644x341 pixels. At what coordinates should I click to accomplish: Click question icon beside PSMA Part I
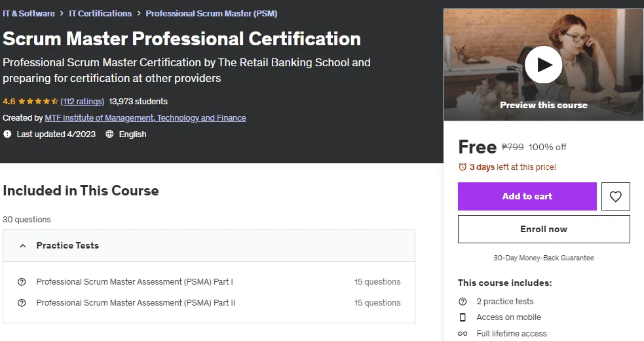coord(22,282)
